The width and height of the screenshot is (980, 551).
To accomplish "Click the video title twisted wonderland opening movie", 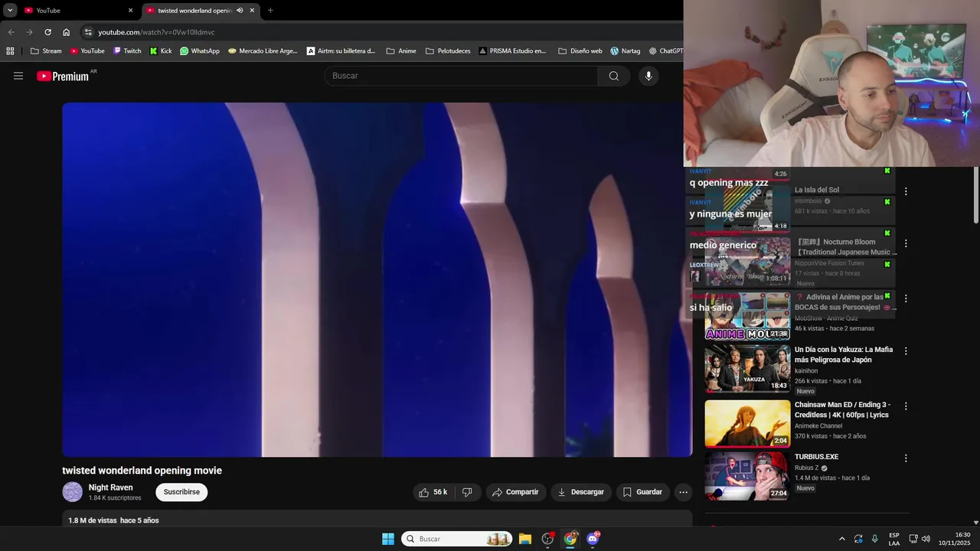I will [142, 471].
